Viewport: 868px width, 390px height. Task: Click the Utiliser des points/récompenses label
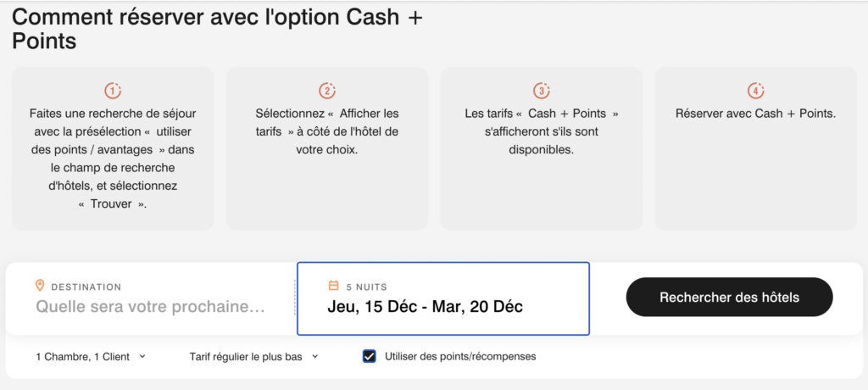[460, 357]
